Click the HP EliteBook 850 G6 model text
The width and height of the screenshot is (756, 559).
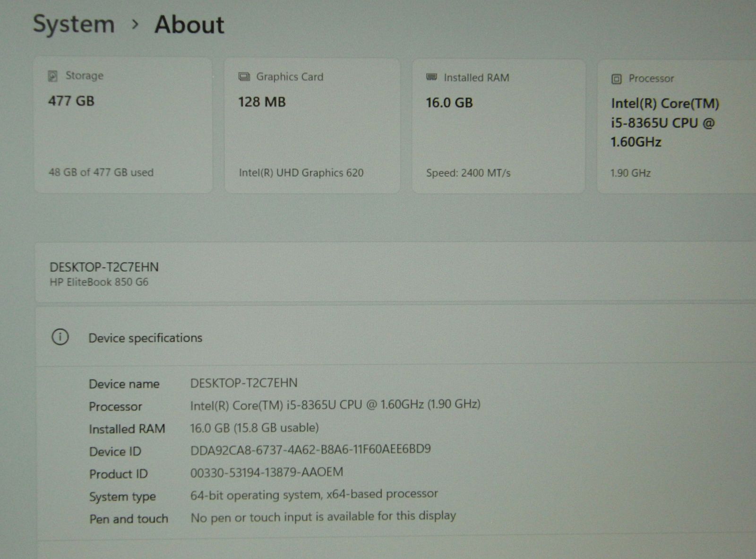[x=99, y=282]
